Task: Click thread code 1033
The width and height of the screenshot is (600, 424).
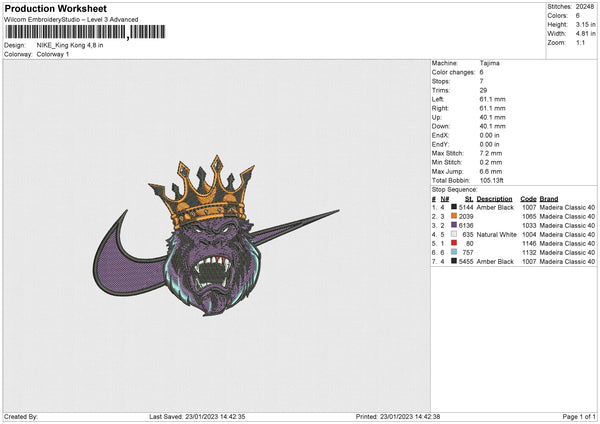Action: click(x=529, y=225)
